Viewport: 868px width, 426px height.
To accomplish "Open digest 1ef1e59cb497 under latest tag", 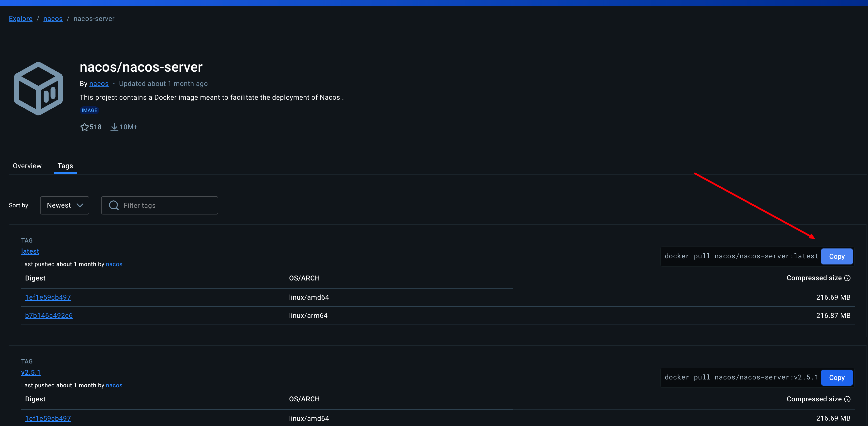I will [x=48, y=297].
